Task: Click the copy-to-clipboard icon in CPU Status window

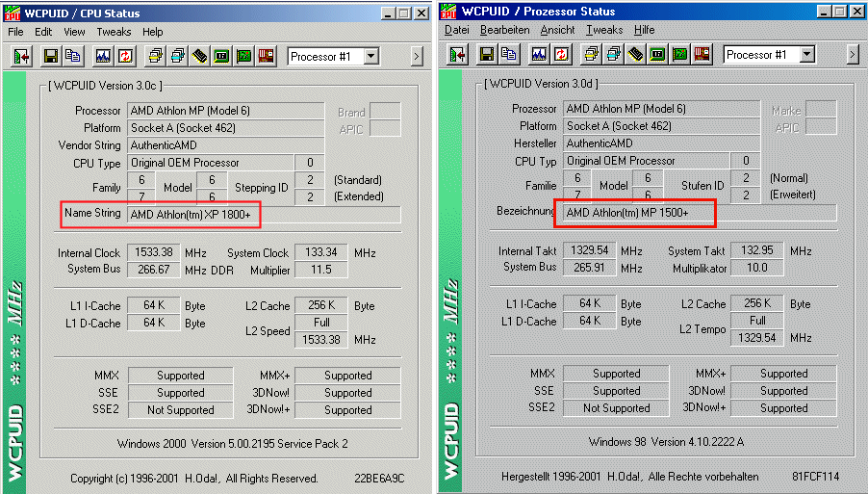Action: 72,56
